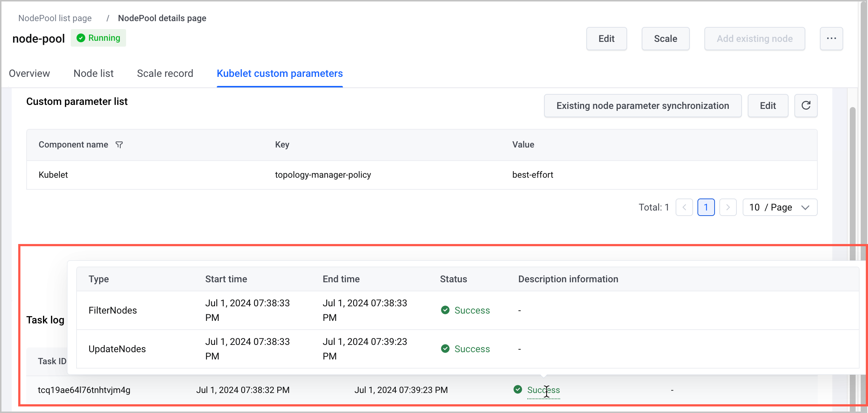Click the Task ID column header
Viewport: 868px width, 413px height.
pos(52,361)
